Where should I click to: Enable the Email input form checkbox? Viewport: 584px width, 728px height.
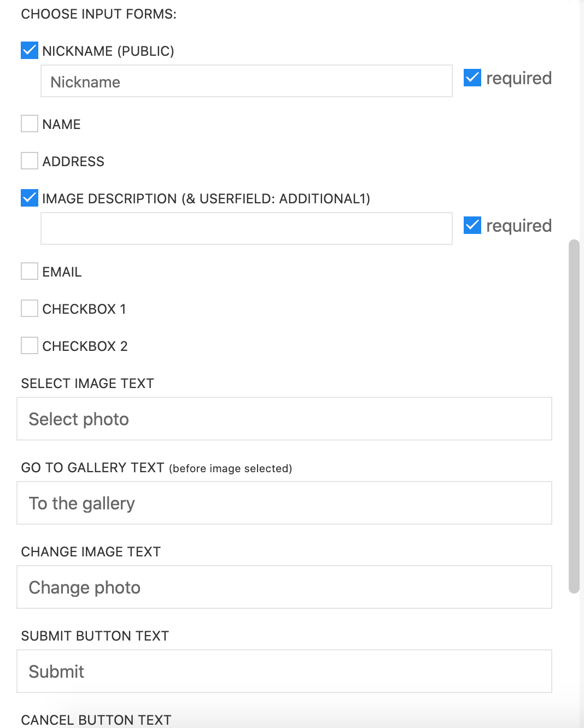point(30,271)
